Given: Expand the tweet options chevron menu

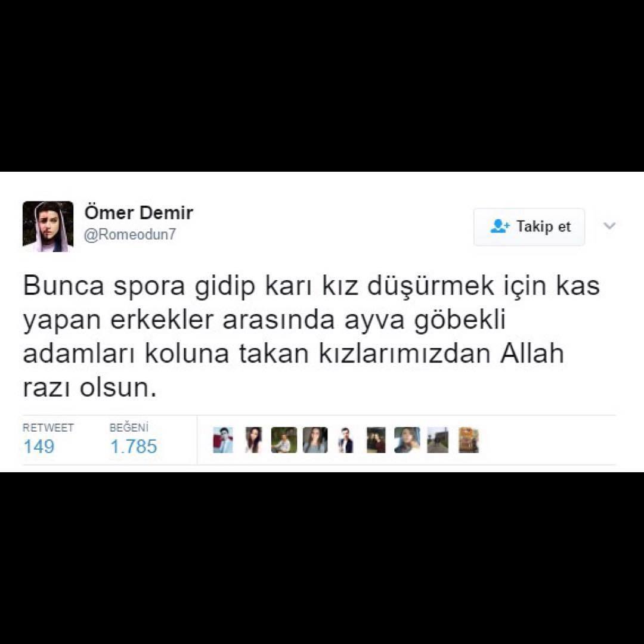Looking at the screenshot, I should 609,225.
